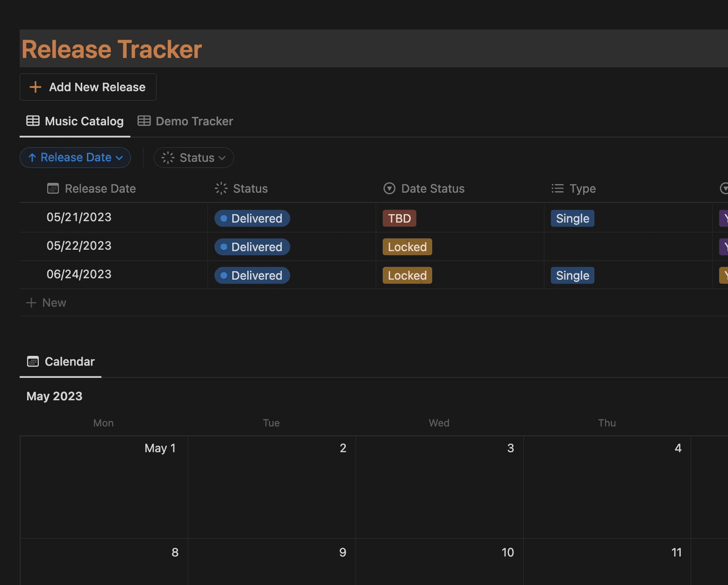Click the table icon on Demo Tracker tab
Screen dimensions: 728x585
[144, 121]
